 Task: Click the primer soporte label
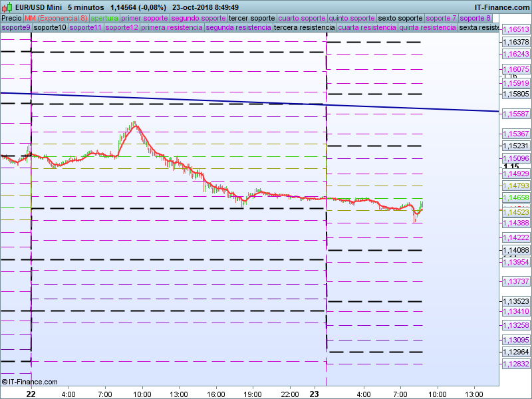[145, 18]
